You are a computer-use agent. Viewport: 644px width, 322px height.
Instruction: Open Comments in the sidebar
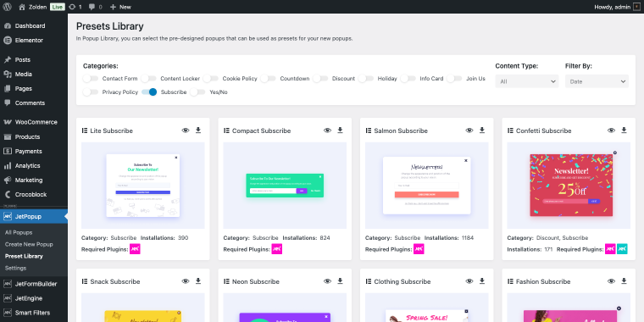tap(34, 103)
